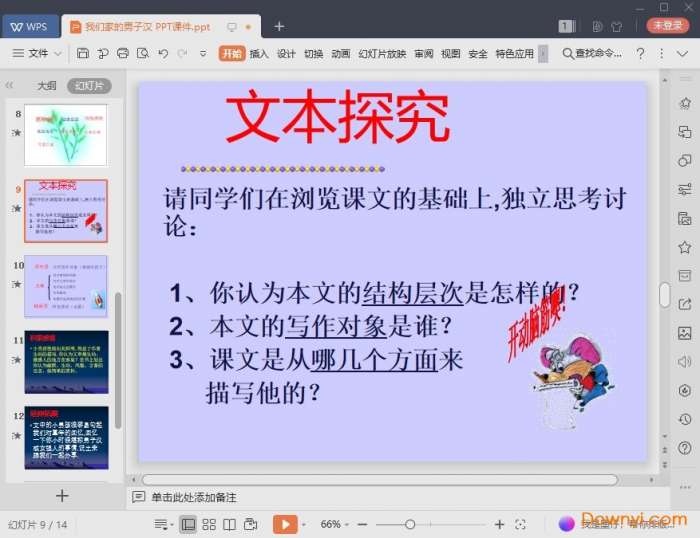
Task: Zoom out with the minus button
Action: pos(362,525)
